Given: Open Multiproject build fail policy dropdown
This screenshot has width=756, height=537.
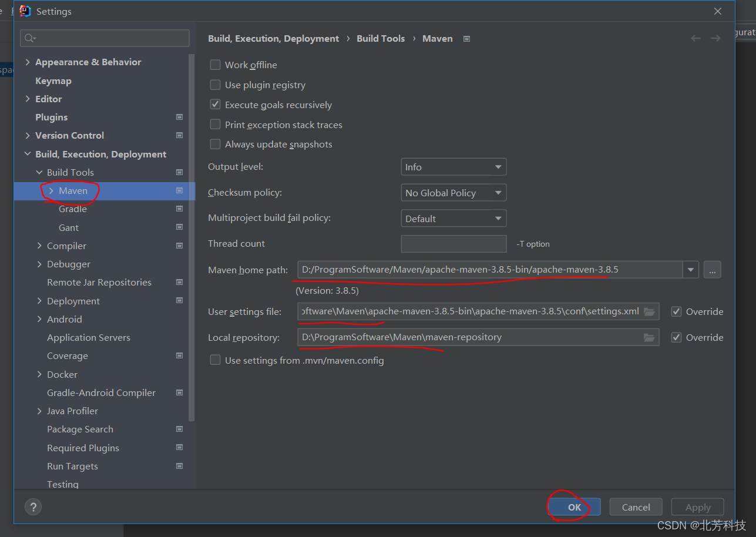Looking at the screenshot, I should 453,219.
